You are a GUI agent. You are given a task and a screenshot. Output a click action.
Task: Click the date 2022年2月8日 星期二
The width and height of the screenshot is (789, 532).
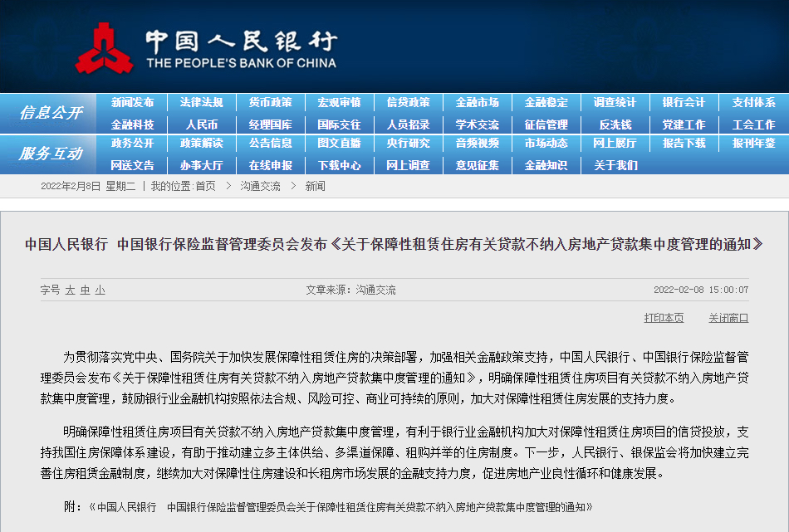pos(88,187)
